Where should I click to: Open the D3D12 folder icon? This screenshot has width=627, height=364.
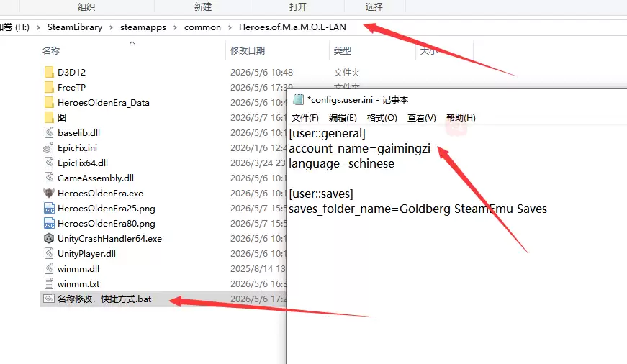49,73
